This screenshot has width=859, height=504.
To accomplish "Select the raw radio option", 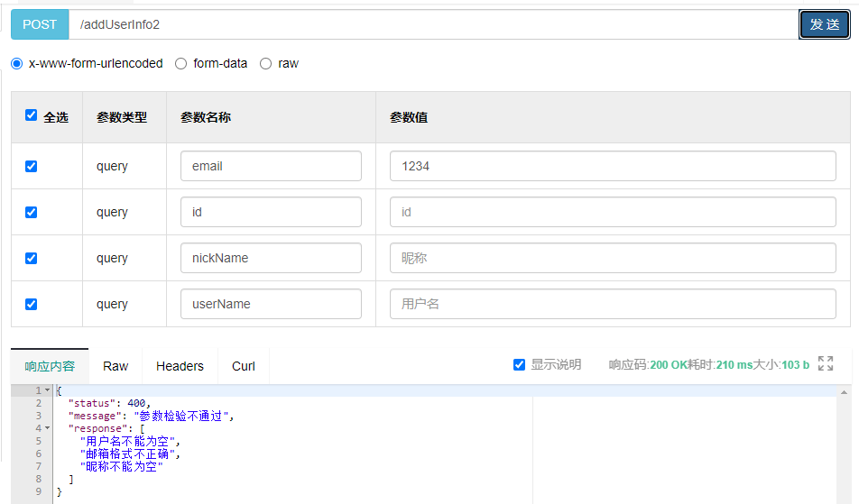I will tap(265, 64).
